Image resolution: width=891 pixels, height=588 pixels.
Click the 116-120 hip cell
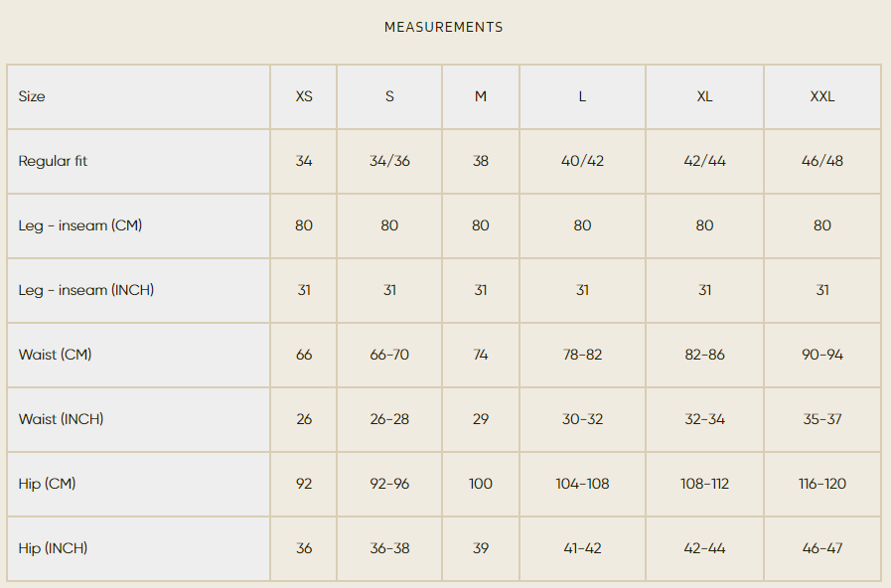(x=822, y=484)
